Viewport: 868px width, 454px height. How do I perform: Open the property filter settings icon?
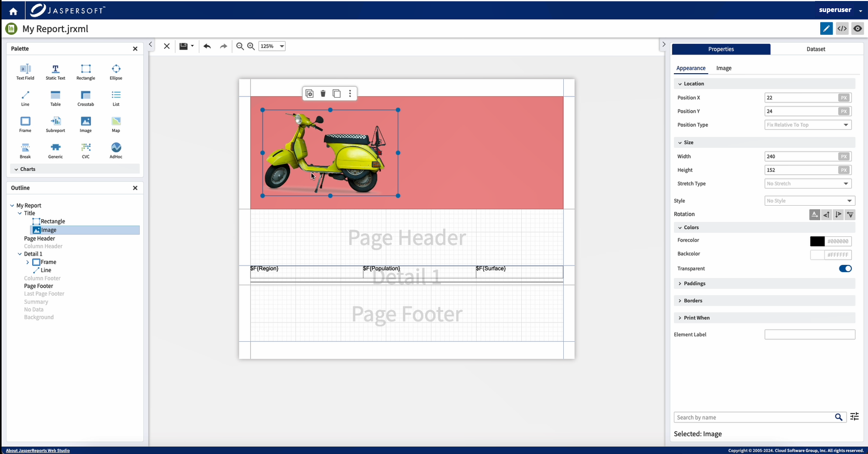coord(855,417)
